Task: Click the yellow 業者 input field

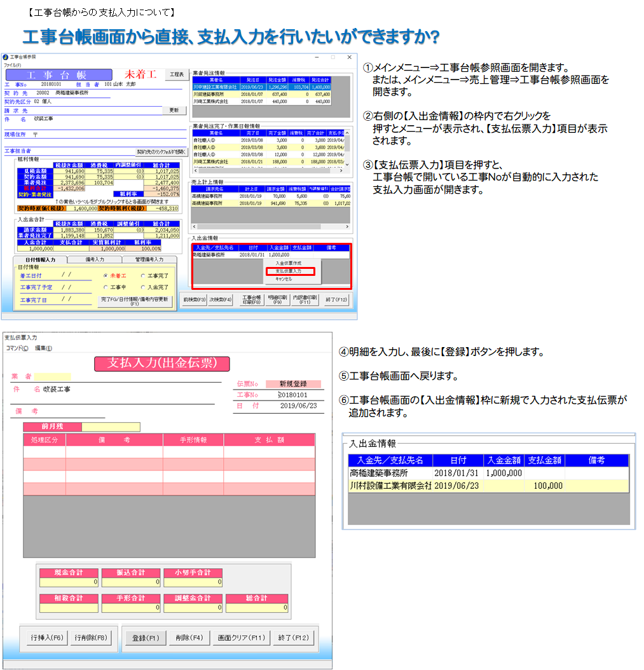Action: tap(53, 376)
